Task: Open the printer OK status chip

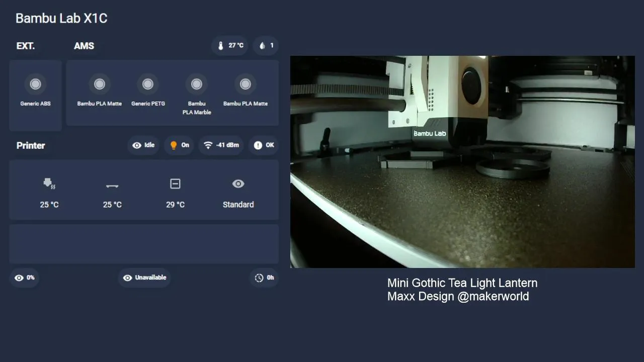Action: (264, 145)
